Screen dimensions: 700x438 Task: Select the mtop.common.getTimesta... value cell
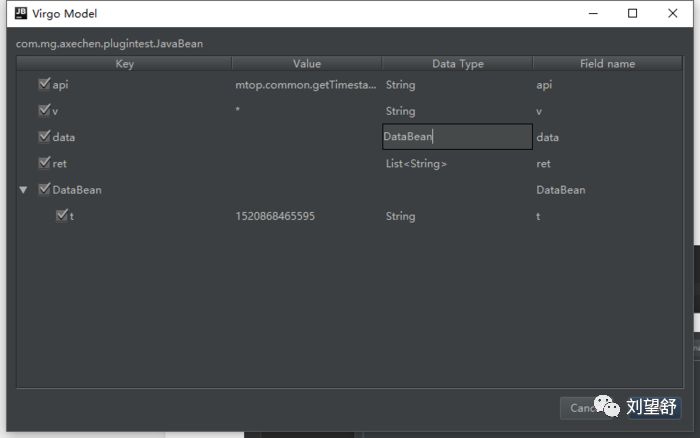click(306, 85)
